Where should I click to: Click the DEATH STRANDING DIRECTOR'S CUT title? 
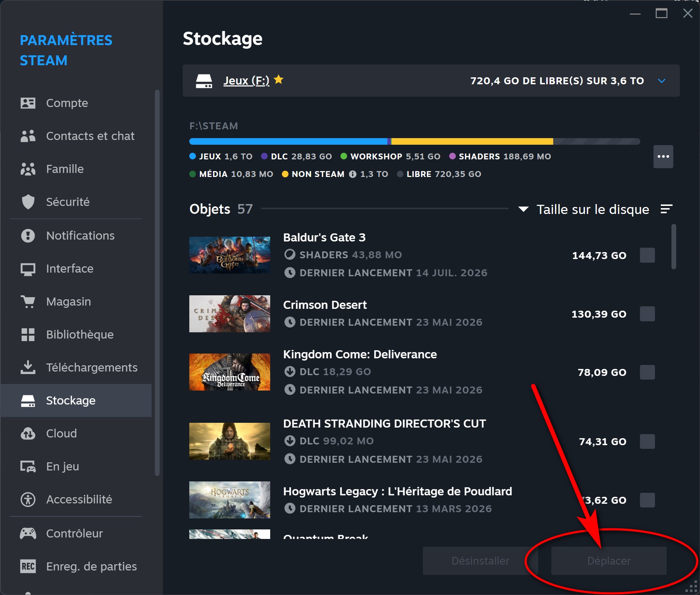click(385, 424)
